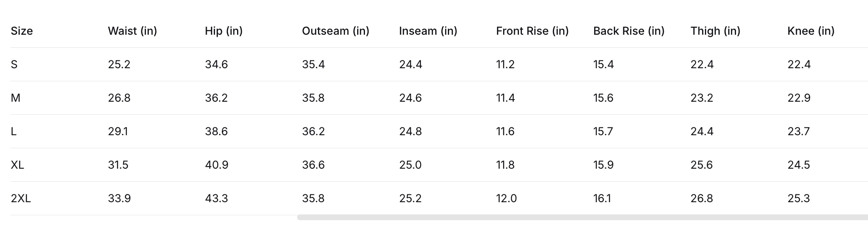Click the Inseam (in) column header

(428, 31)
